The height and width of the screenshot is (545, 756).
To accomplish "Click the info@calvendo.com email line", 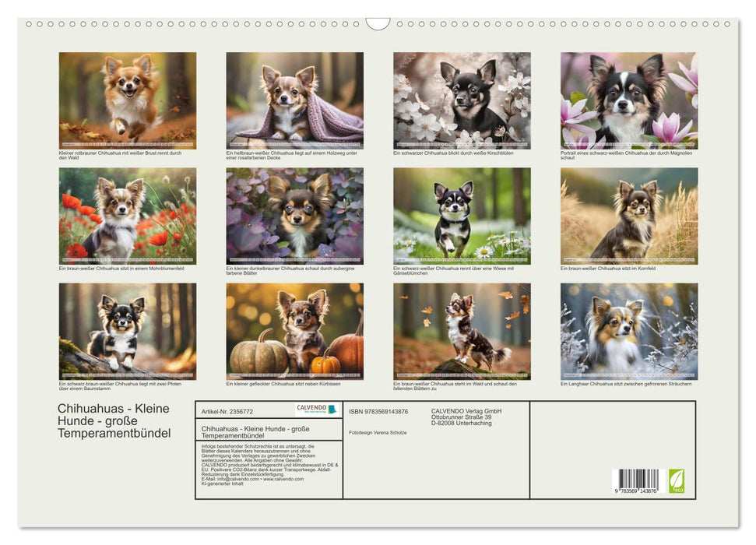I will (x=252, y=479).
